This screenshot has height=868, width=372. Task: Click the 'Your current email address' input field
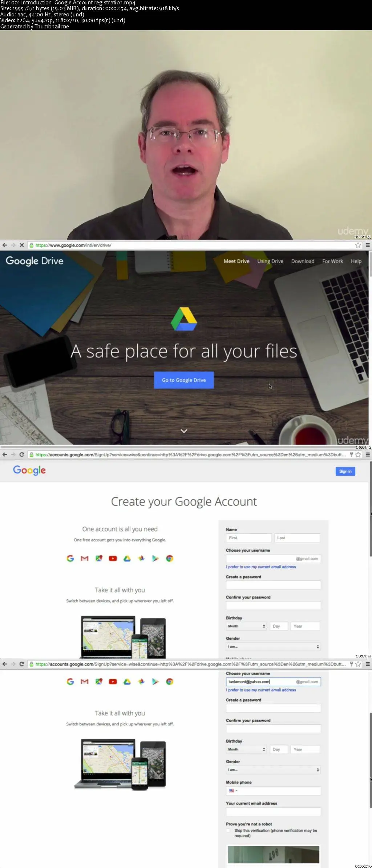(273, 812)
